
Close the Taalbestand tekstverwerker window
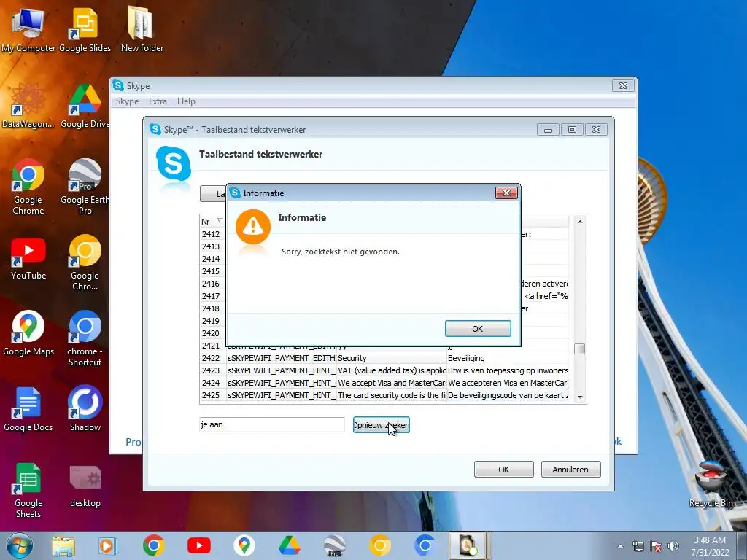click(597, 130)
